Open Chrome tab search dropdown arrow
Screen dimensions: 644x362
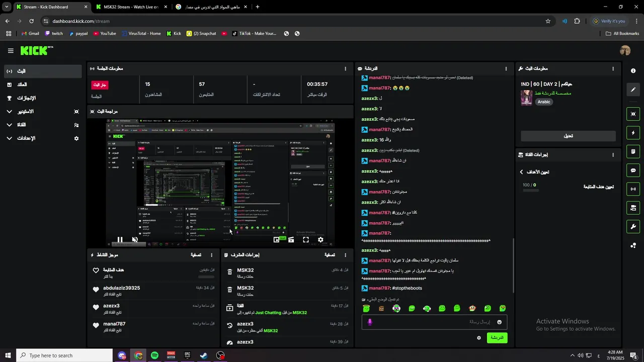(x=7, y=7)
